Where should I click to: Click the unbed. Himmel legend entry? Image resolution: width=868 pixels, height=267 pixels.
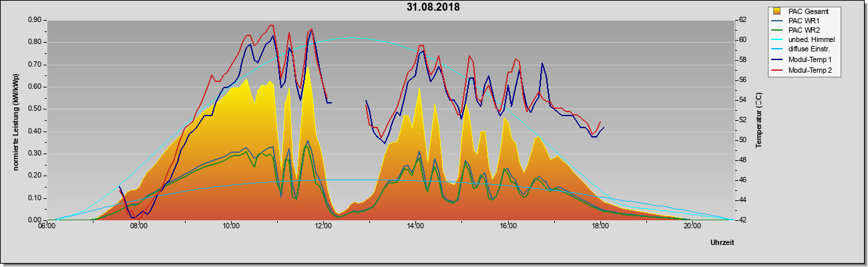click(805, 40)
